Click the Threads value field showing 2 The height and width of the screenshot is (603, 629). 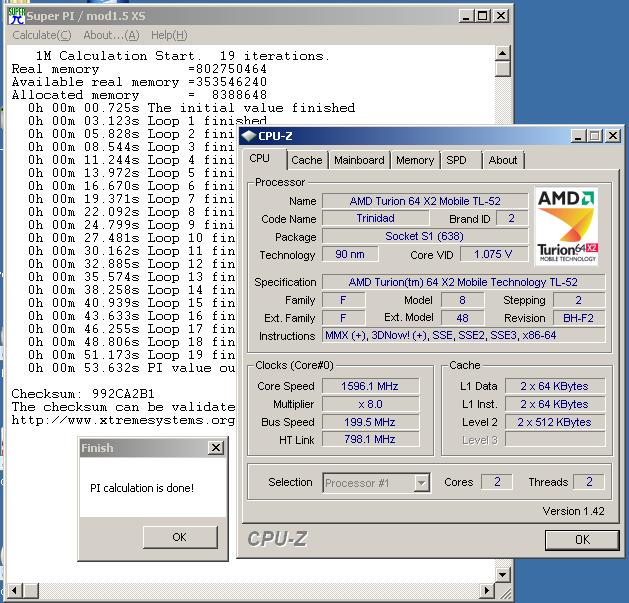click(589, 482)
